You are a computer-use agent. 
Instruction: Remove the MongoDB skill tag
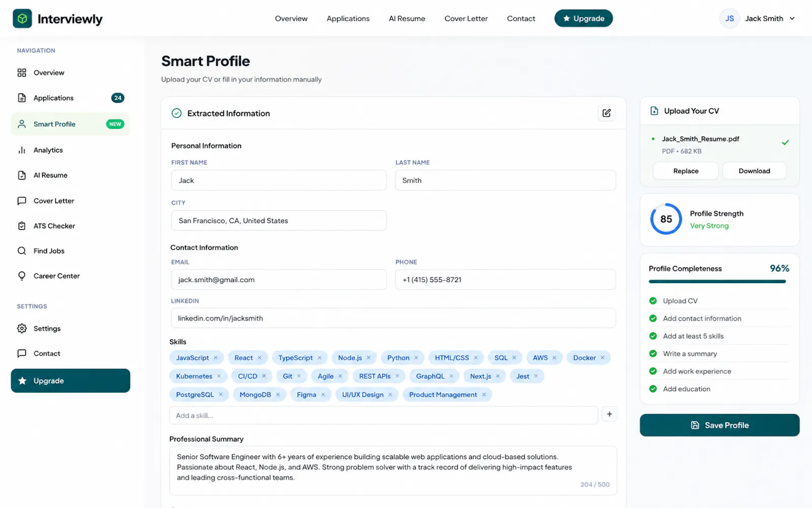278,395
